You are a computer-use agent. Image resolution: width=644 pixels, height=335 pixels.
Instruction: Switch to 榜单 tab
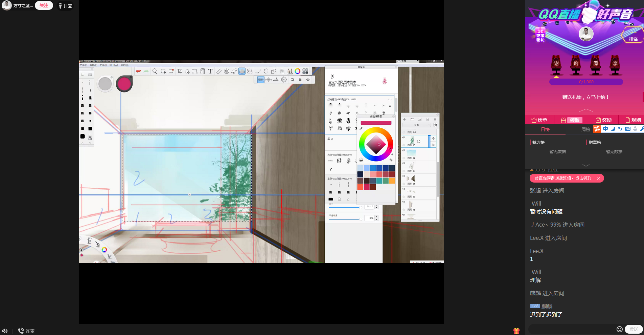pos(539,120)
